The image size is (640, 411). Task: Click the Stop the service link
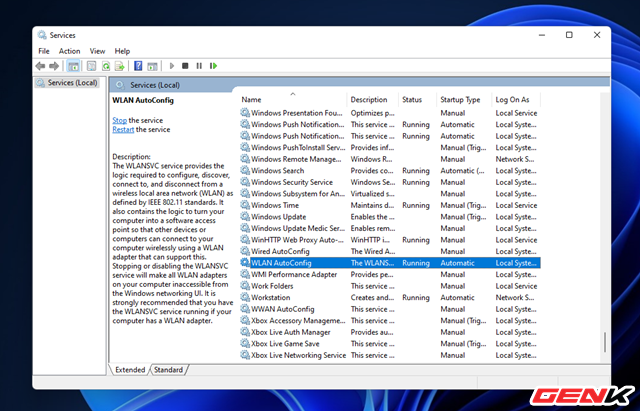[x=120, y=120]
